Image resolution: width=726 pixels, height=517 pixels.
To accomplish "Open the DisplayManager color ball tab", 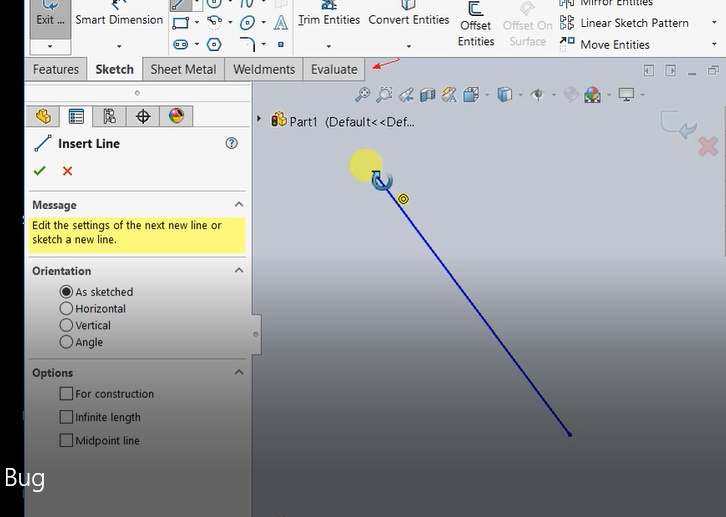I will pos(176,116).
